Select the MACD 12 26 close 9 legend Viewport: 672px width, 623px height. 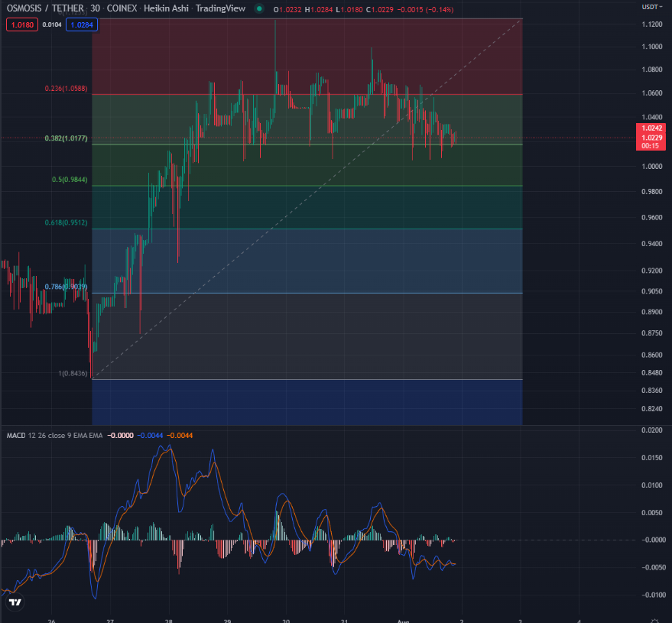[x=54, y=435]
